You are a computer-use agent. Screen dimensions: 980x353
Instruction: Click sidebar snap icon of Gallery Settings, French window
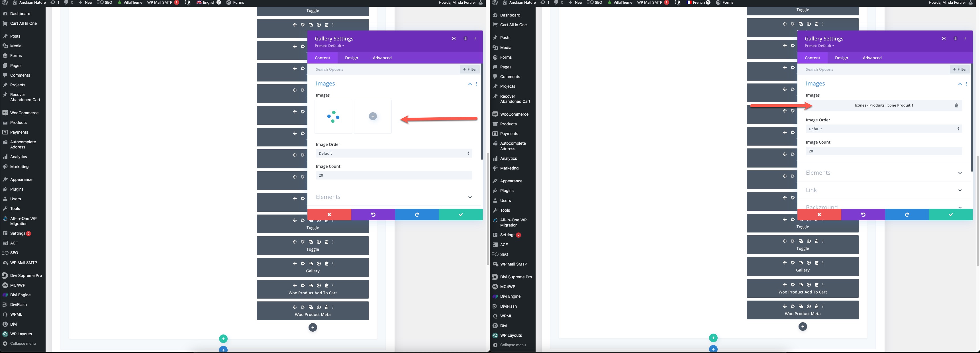click(x=955, y=38)
